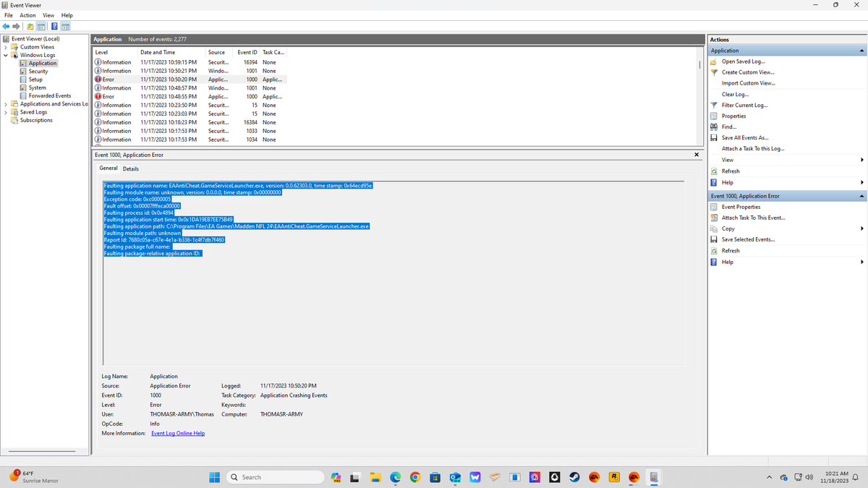Click the Windows Start button
Viewport: 868px width, 488px height.
214,477
